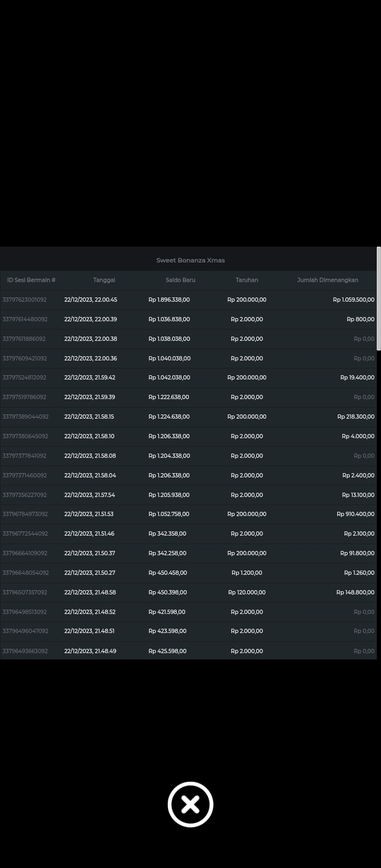Click date '22/12/2023, 21.59.42'
The image size is (381, 868).
tap(89, 377)
